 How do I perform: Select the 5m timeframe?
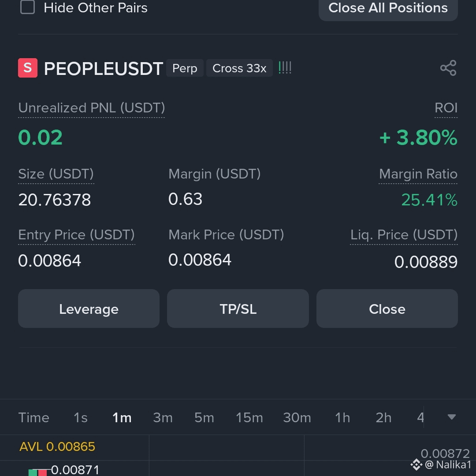point(204,418)
